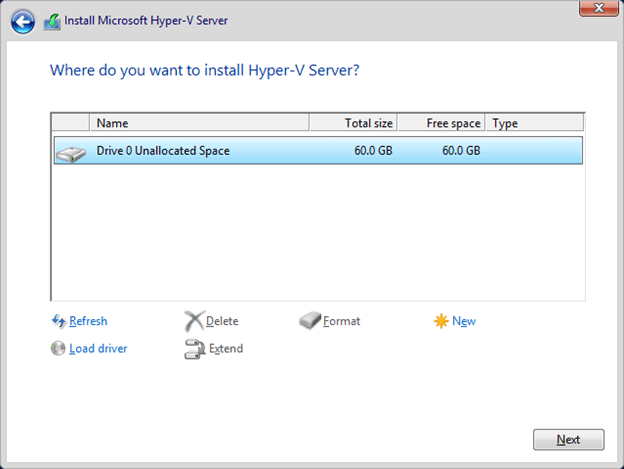Click the Refresh arrows icon
Viewport: 624px width, 469px height.
58,321
